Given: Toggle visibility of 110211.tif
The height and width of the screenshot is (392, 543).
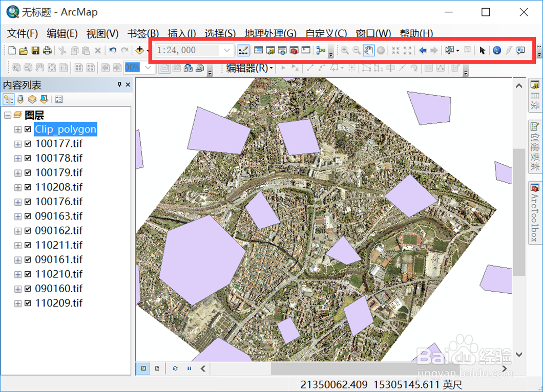Looking at the screenshot, I should coord(28,245).
